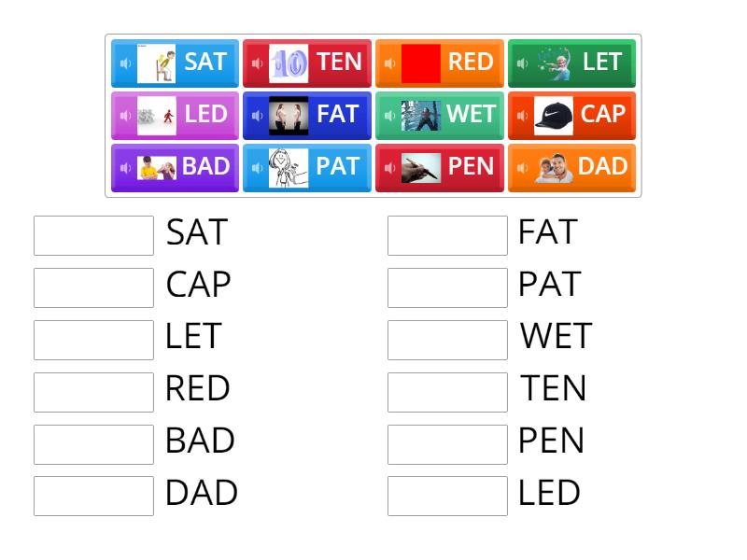
Task: Click the speaker icon on the WET tile
Action: coord(391,115)
